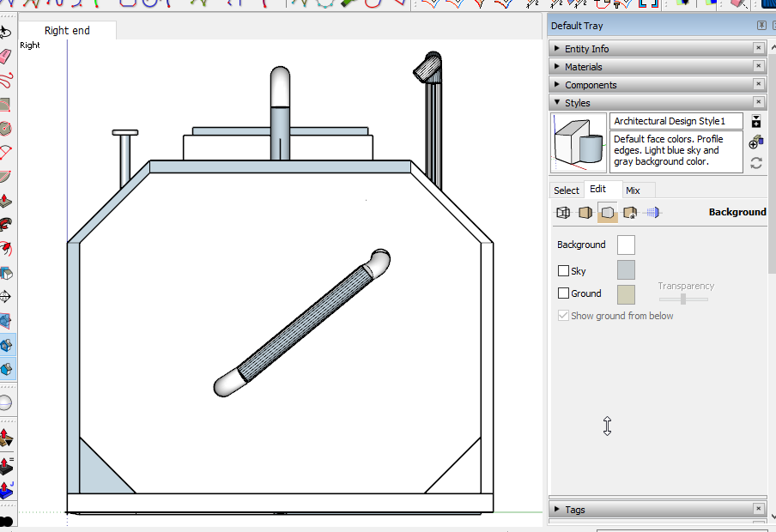This screenshot has height=532, width=776.
Task: Expand the Tags panel
Action: (x=575, y=510)
